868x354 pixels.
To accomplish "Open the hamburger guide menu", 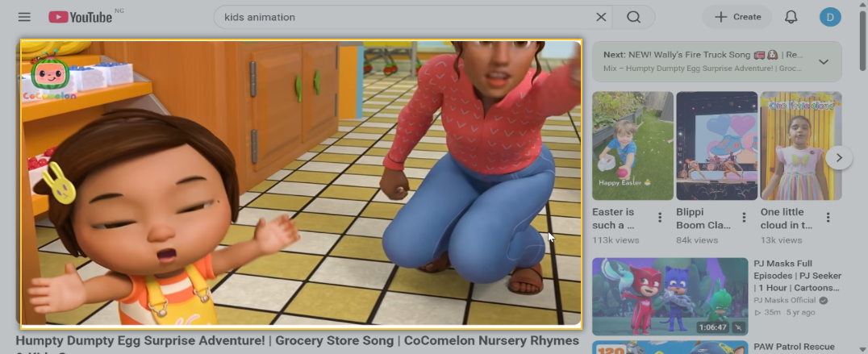I will (x=24, y=17).
